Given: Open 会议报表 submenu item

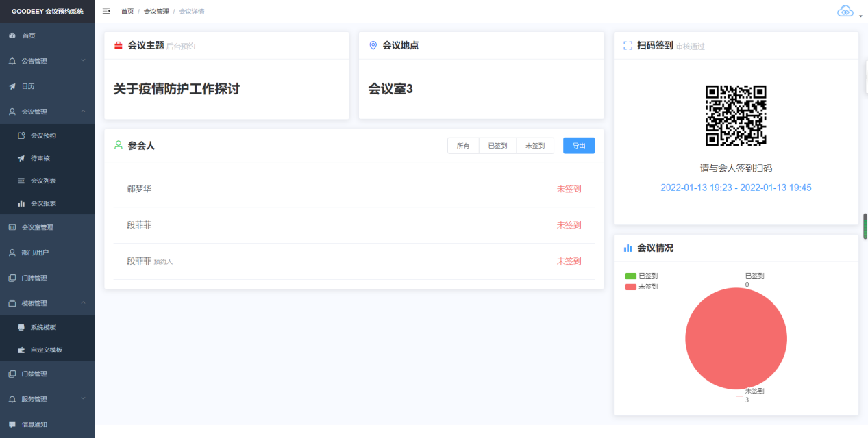Looking at the screenshot, I should [x=47, y=203].
